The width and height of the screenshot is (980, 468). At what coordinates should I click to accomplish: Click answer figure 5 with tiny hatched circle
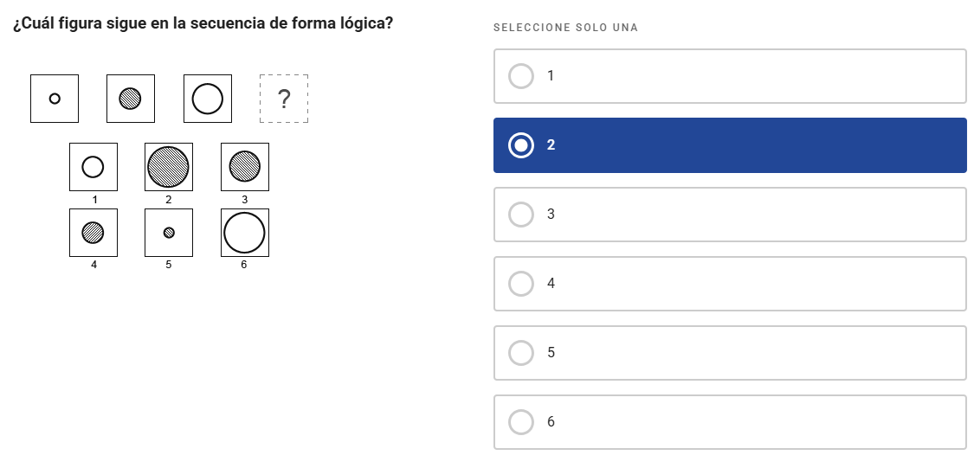pos(168,233)
